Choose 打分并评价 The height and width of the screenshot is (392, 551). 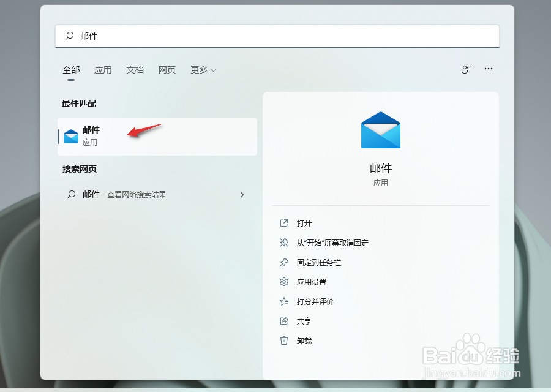315,301
